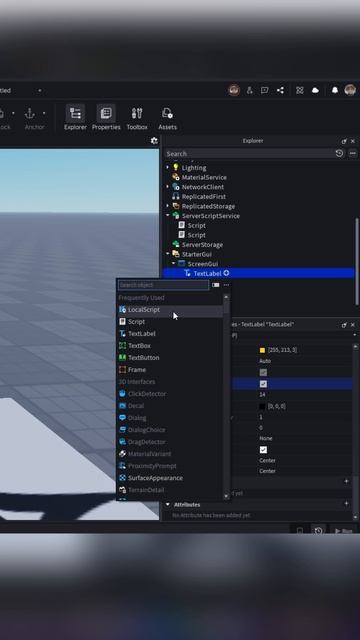Click the Explorer vertical scrollbar
The width and height of the screenshot is (360, 640).
pyautogui.click(x=357, y=261)
